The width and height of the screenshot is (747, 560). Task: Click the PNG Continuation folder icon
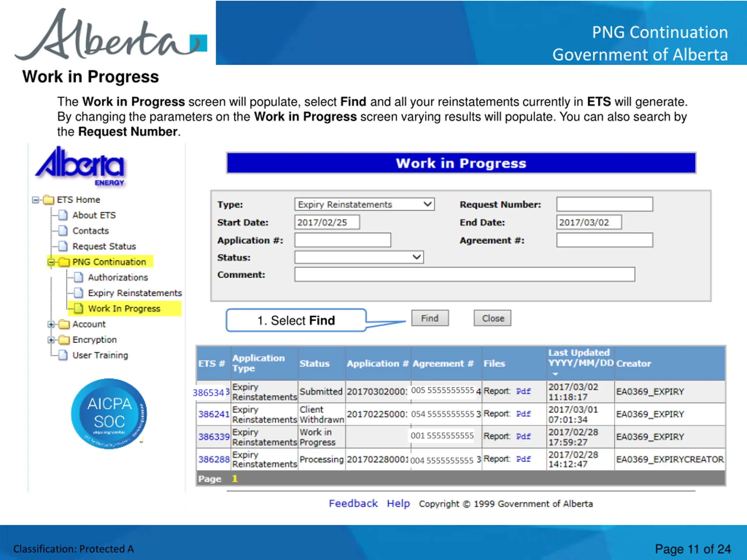64,262
